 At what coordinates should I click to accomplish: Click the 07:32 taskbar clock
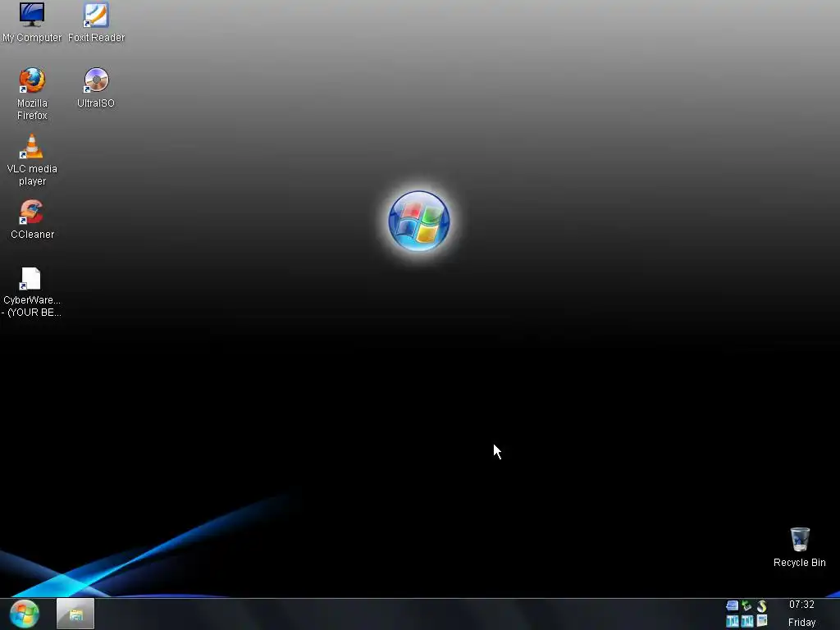click(x=801, y=605)
